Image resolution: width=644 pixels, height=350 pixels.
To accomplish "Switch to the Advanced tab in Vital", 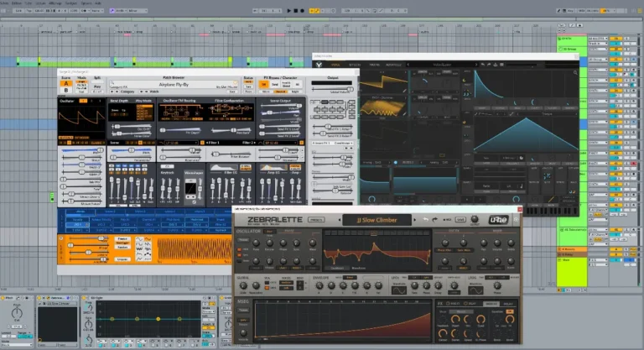I will (x=393, y=65).
